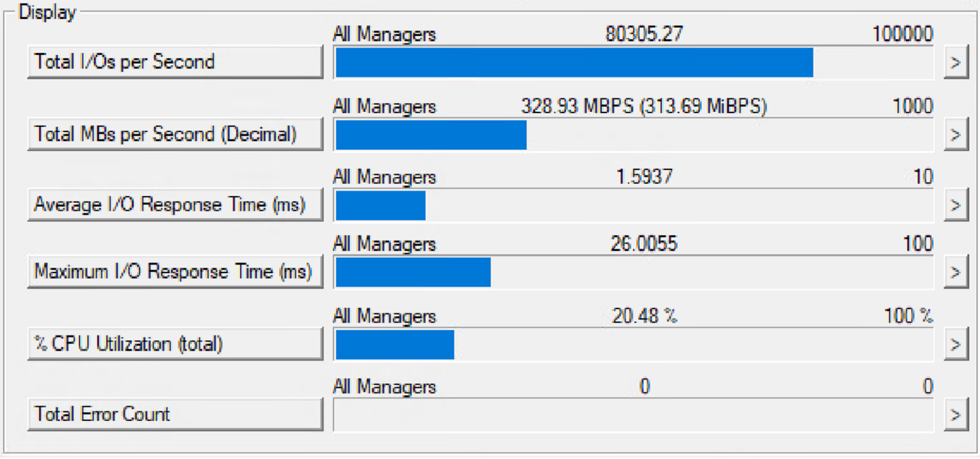This screenshot has width=980, height=459.
Task: Click the 80305.27 I/Os value label
Action: 644,34
